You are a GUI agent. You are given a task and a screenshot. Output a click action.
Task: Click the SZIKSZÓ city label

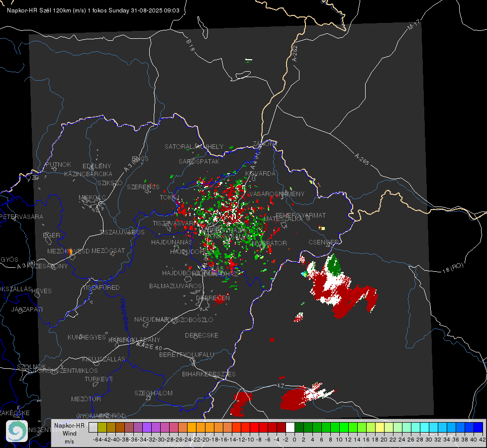point(110,183)
